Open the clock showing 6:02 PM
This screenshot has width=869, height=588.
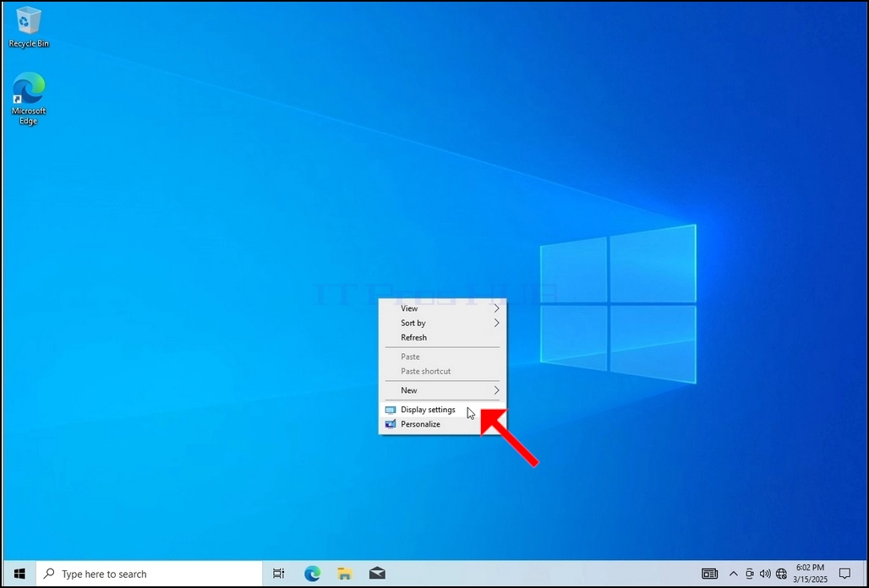pos(810,574)
